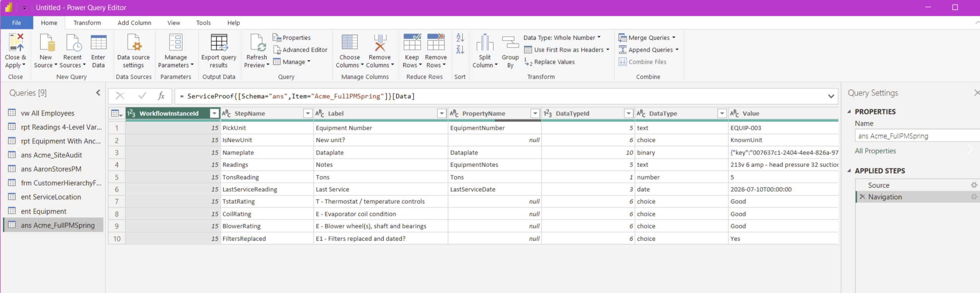This screenshot has height=293, width=980.
Task: Click the All Properties link
Action: 875,151
